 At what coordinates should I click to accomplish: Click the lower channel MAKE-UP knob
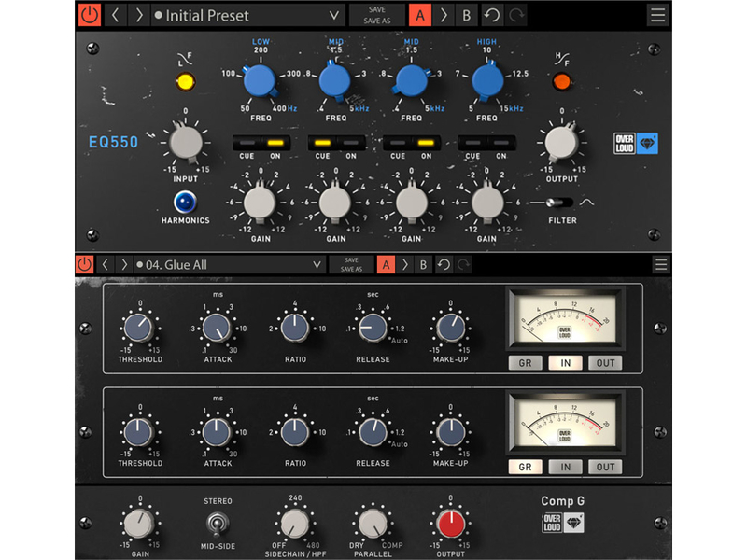coord(451,432)
